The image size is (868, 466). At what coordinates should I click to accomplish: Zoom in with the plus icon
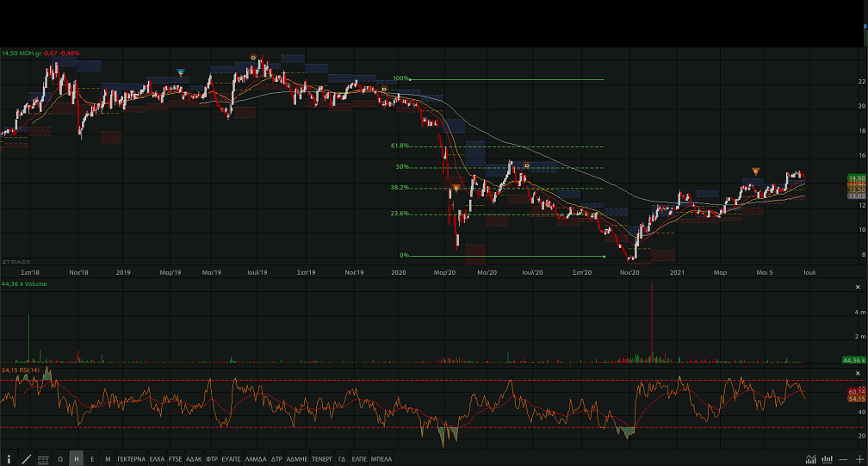[859, 459]
